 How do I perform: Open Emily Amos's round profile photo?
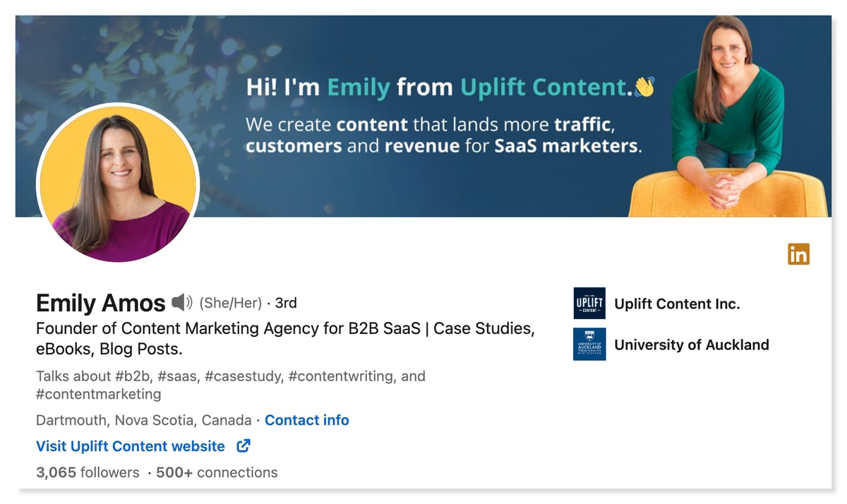(118, 185)
